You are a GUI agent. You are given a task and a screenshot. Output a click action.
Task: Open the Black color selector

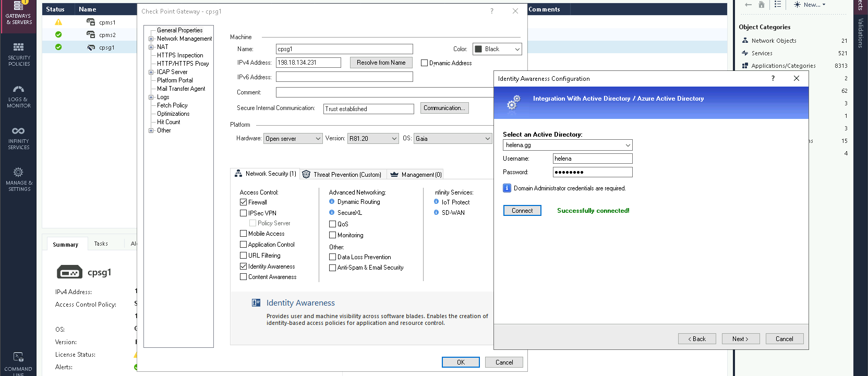pos(497,49)
